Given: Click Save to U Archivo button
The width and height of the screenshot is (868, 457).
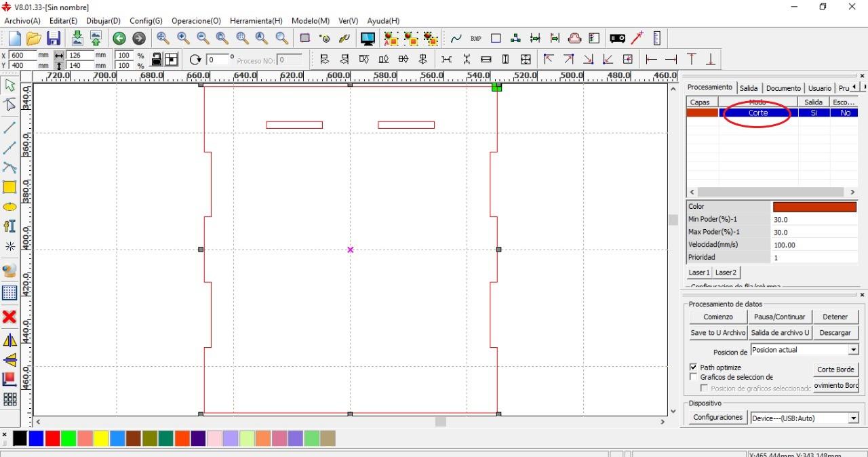Looking at the screenshot, I should pos(718,333).
